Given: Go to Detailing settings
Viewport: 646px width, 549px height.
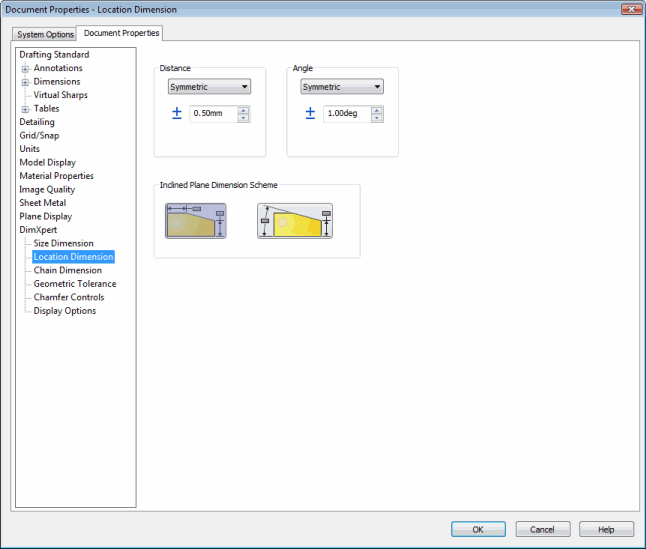Looking at the screenshot, I should 37,122.
